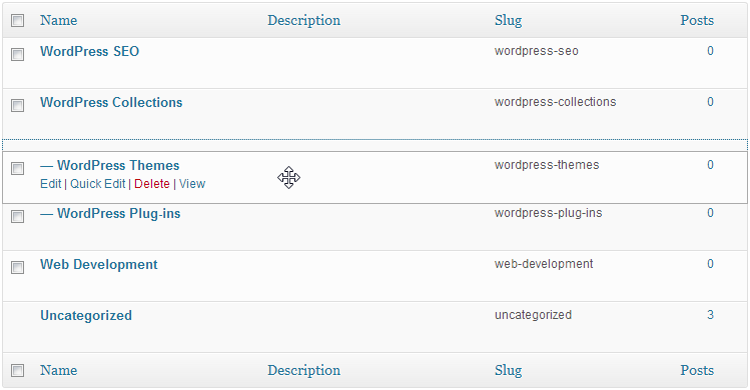The height and width of the screenshot is (390, 750).
Task: Click the post count 0 for Web Development
Action: 710,264
